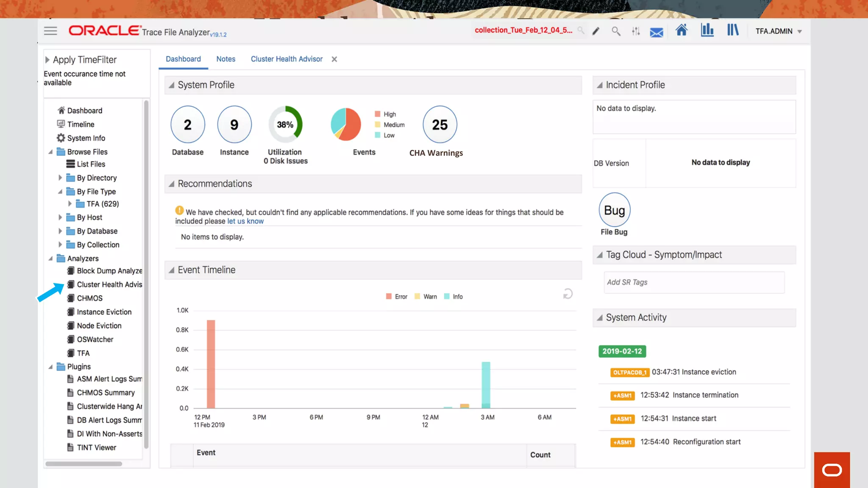Click the pencil edit collection icon
868x488 pixels.
596,31
